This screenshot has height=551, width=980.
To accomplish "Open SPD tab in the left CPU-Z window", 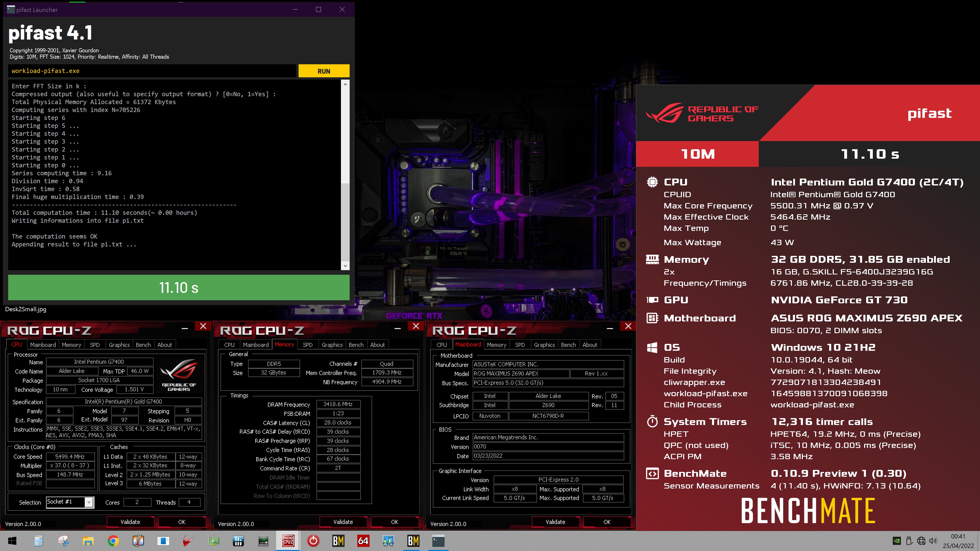I will click(x=95, y=345).
